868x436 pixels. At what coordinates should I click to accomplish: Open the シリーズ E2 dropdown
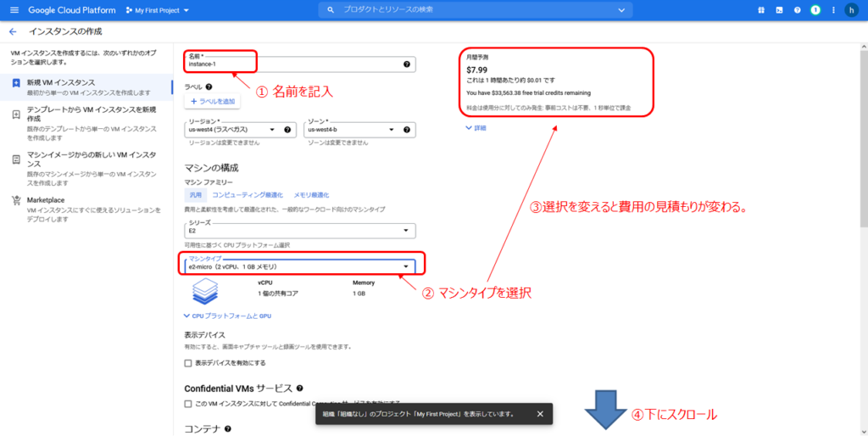tap(301, 231)
